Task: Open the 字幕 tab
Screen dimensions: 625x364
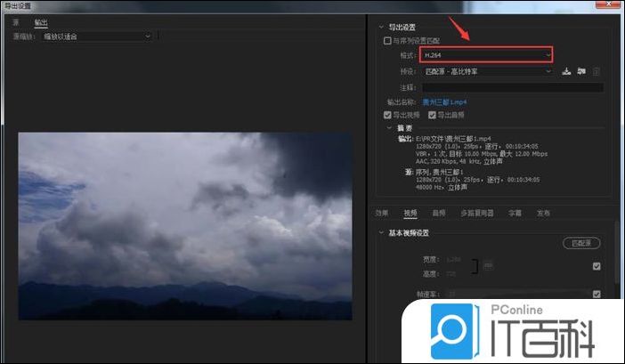Action: pyautogui.click(x=515, y=213)
